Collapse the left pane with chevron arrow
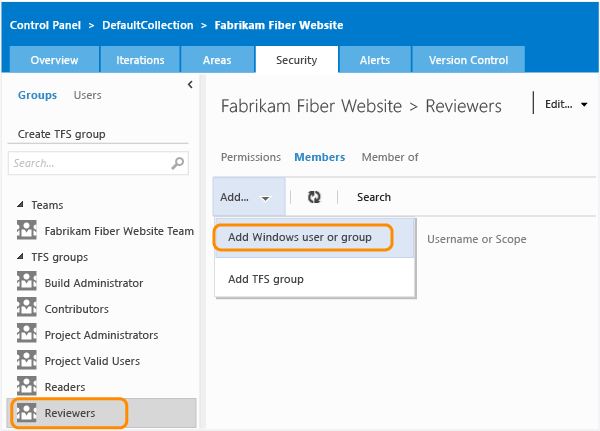 190,85
